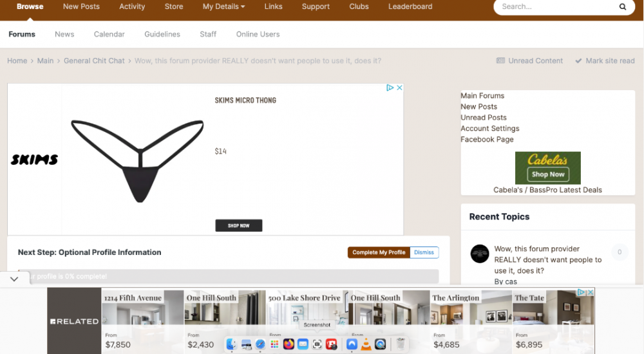Open Main Forums sidebar link
The width and height of the screenshot is (644, 354).
click(482, 96)
